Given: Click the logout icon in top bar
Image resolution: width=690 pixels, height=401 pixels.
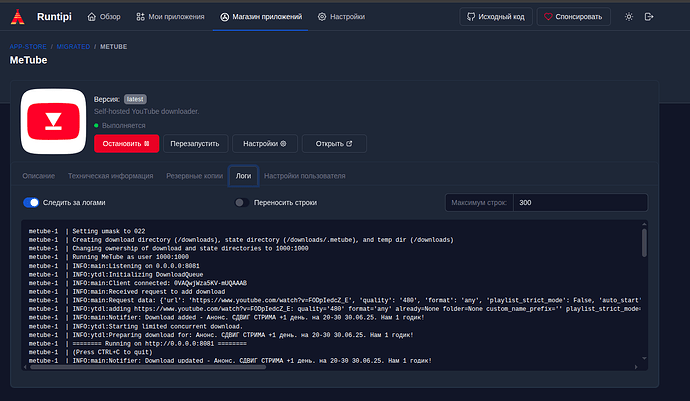Looking at the screenshot, I should [x=649, y=17].
